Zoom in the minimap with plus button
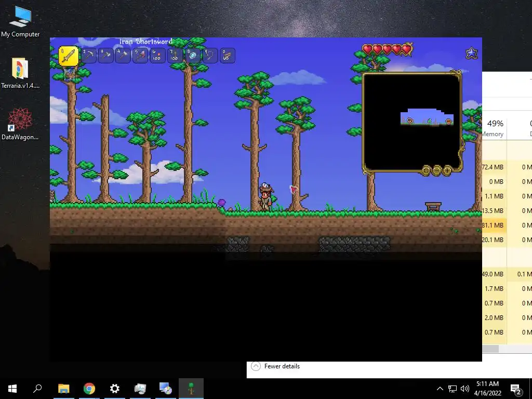532x399 pixels. click(x=447, y=170)
